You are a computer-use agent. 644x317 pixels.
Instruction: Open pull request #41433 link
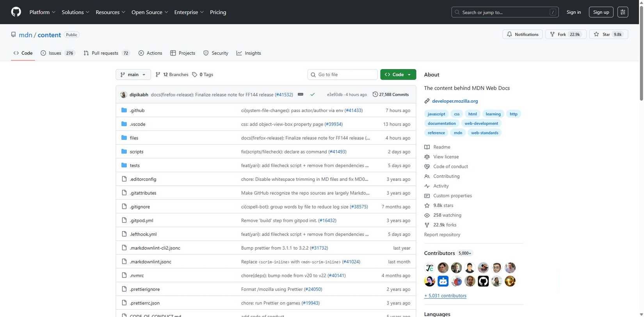(354, 110)
